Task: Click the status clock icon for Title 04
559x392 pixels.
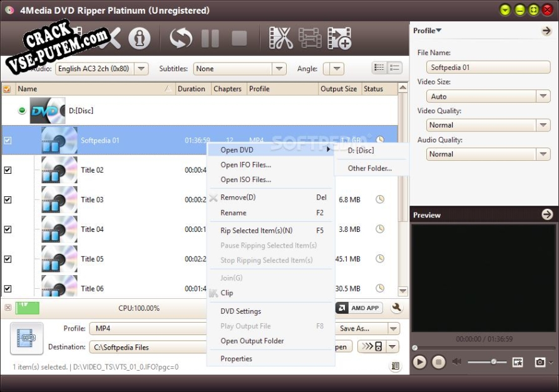Action: click(x=380, y=229)
